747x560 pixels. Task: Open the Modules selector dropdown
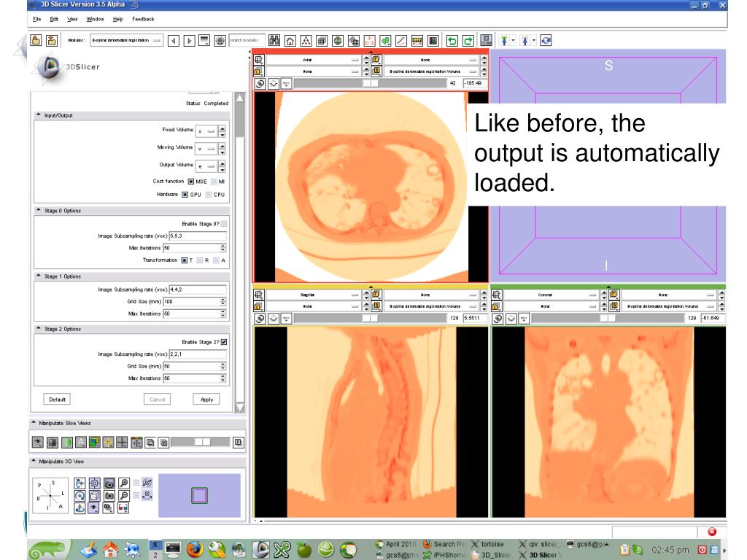(x=126, y=41)
